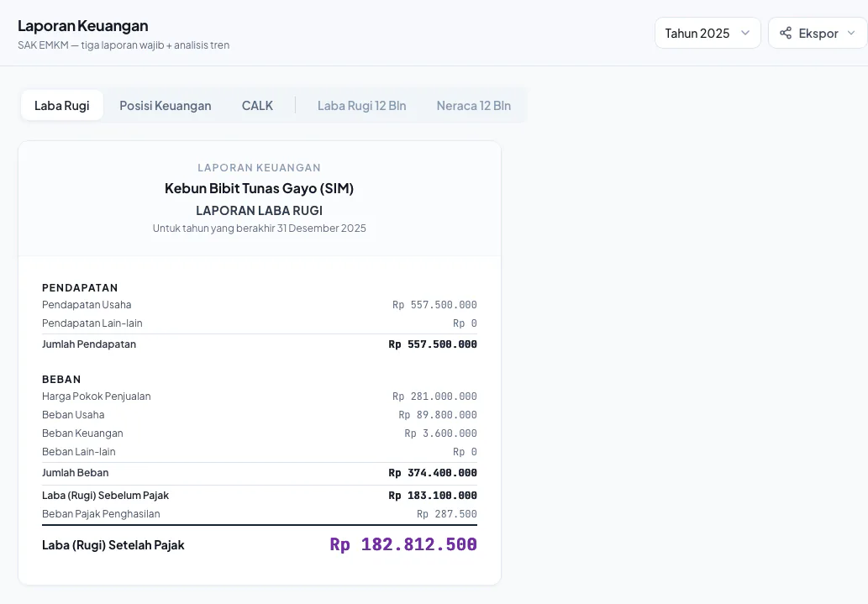
Task: Select the Beban Lain-lain row label
Action: (79, 452)
